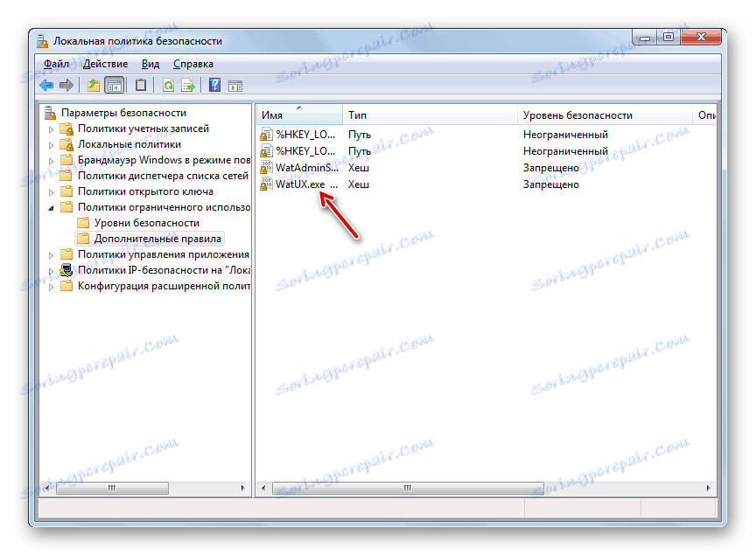Image resolution: width=756 pixels, height=556 pixels.
Task: Expand Политики учетных записей node
Action: [51, 129]
